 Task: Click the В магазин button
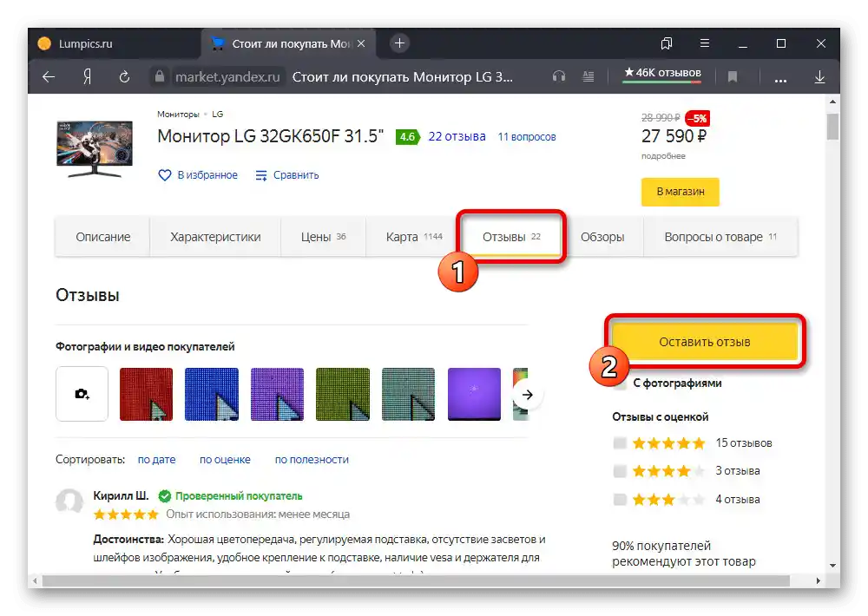pyautogui.click(x=681, y=192)
